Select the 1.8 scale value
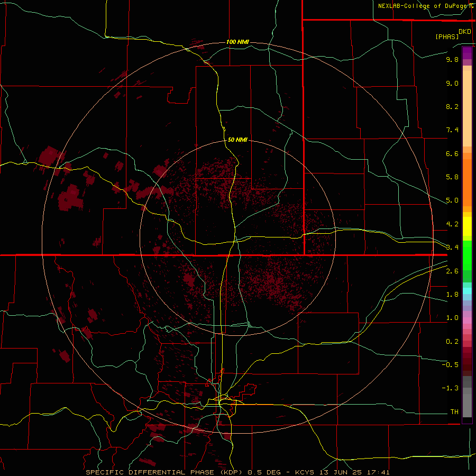Viewport: 476px width, 476px height. click(452, 295)
